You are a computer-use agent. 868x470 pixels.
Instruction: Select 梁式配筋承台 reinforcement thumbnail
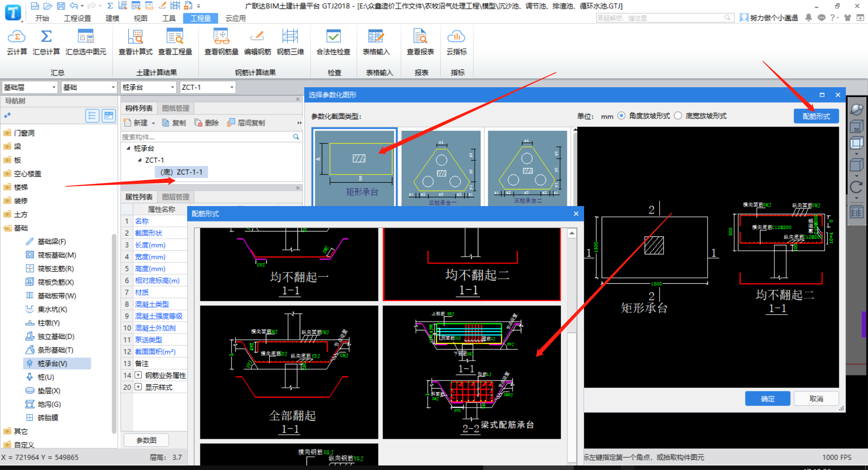(x=472, y=372)
